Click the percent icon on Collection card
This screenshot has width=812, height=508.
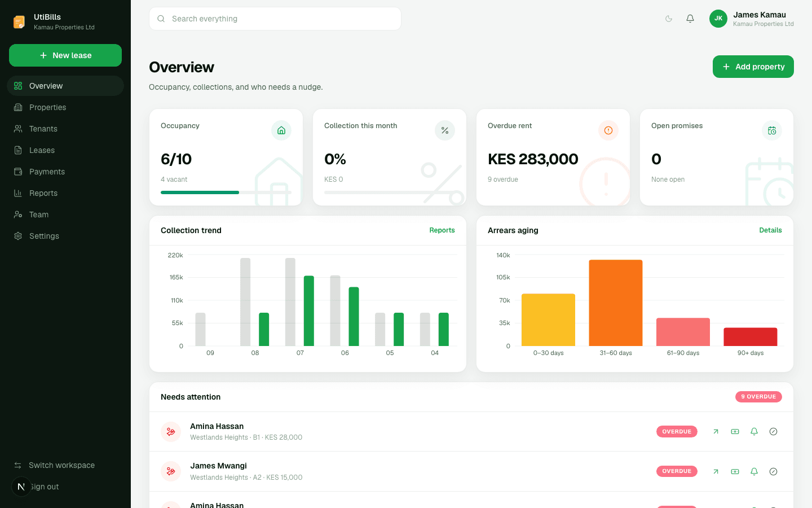coord(445,130)
